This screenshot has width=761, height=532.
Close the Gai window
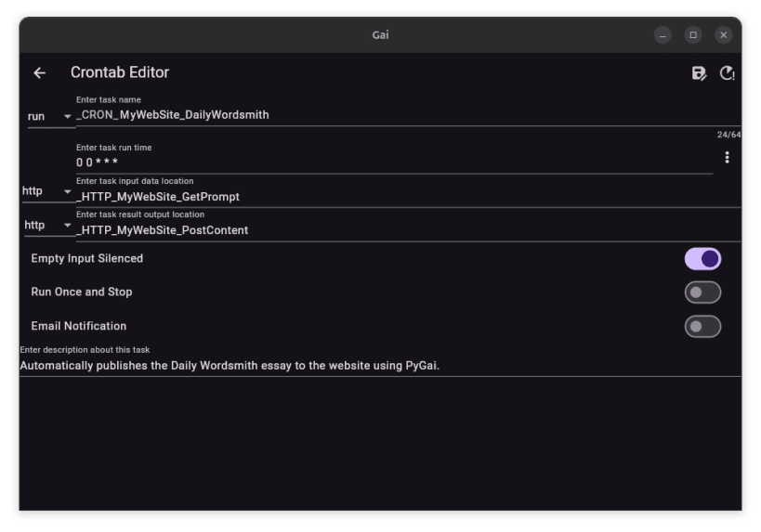click(x=723, y=35)
